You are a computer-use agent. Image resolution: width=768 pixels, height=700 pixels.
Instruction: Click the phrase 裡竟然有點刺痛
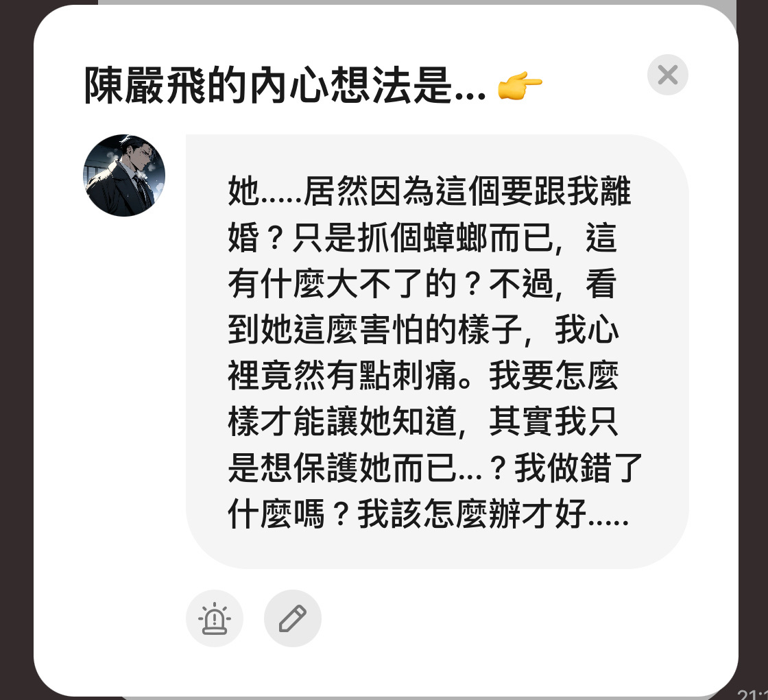pyautogui.click(x=342, y=376)
